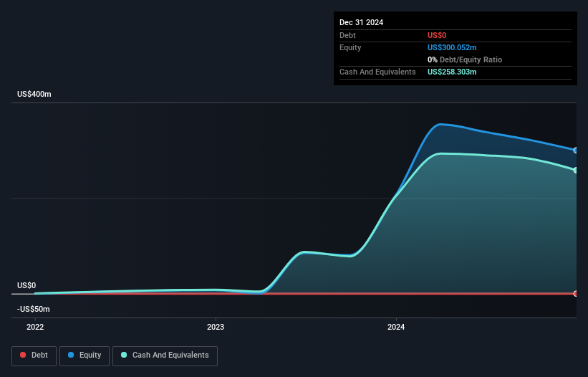
Task: Click the US$300.052m equity value
Action: coord(452,47)
